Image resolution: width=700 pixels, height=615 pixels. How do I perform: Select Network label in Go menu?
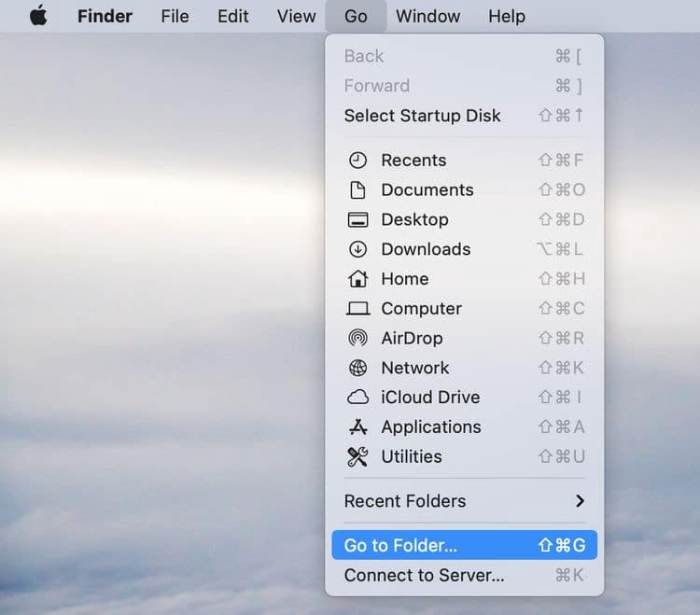click(415, 368)
